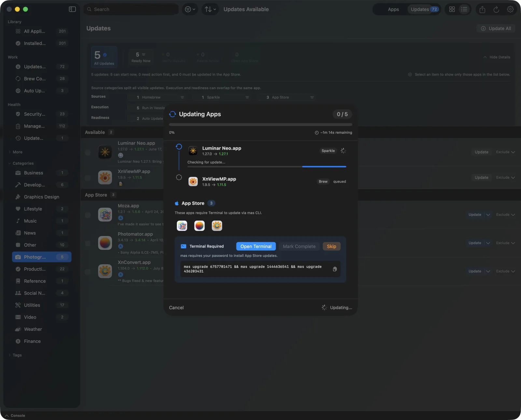Select the Graphics Design category
This screenshot has width=521, height=420.
(42, 197)
